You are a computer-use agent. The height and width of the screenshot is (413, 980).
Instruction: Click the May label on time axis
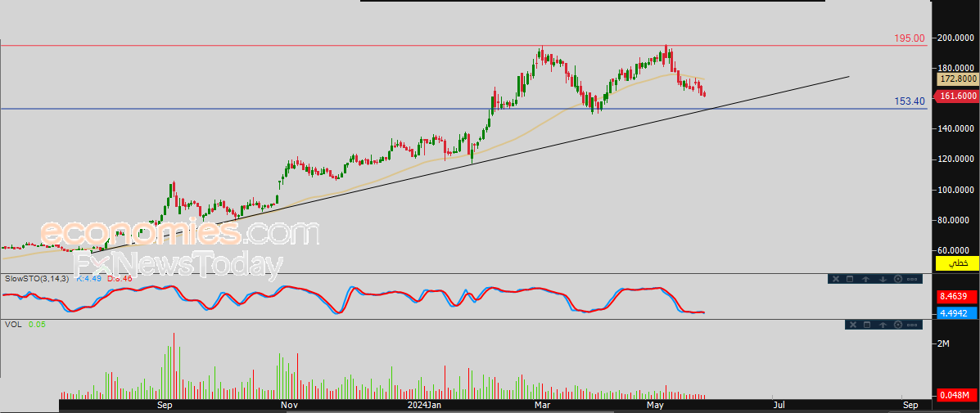pos(655,406)
